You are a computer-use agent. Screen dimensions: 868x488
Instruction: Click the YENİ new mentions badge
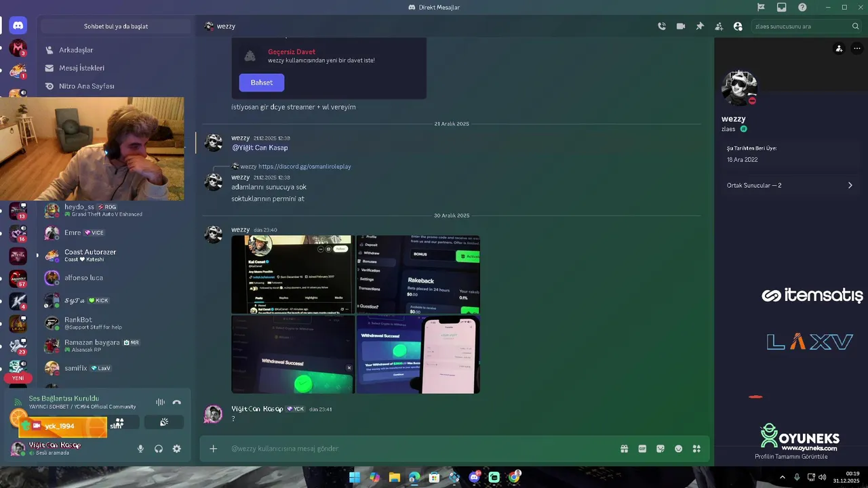click(x=18, y=378)
